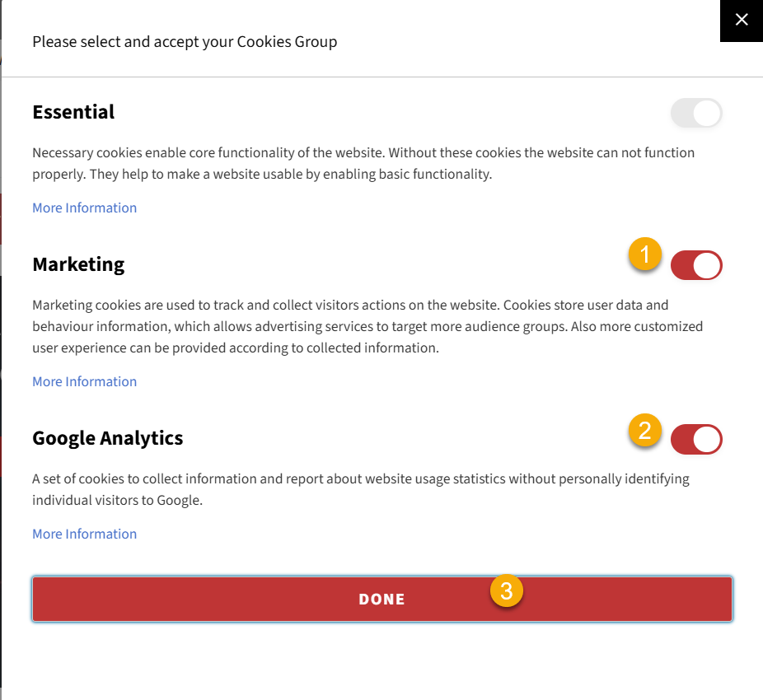This screenshot has height=700, width=763.
Task: Click the Marketing section heading
Action: 78,264
